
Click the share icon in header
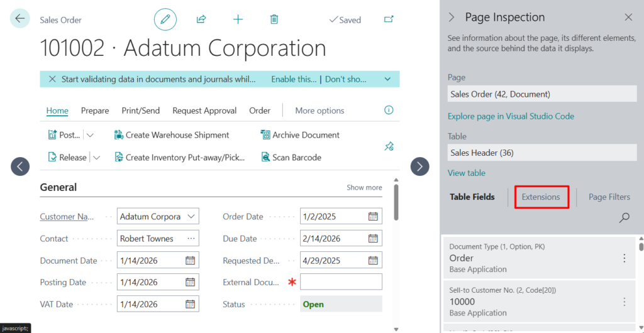201,19
